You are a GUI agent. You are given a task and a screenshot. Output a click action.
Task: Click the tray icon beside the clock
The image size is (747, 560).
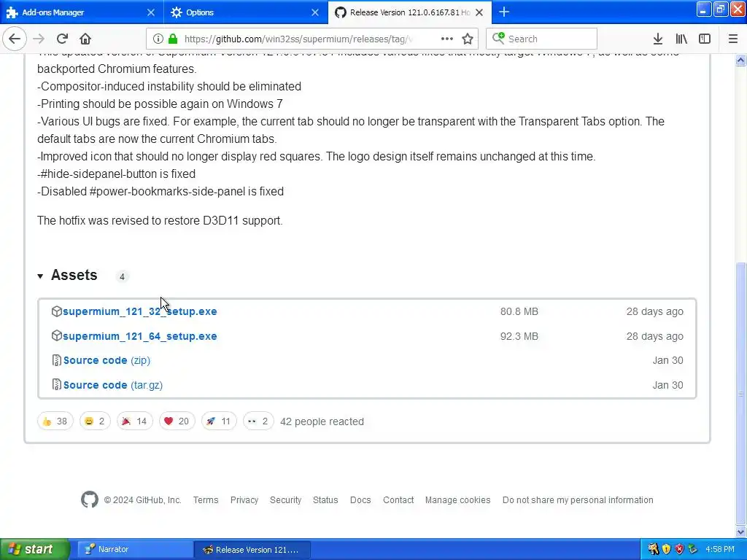coord(693,550)
